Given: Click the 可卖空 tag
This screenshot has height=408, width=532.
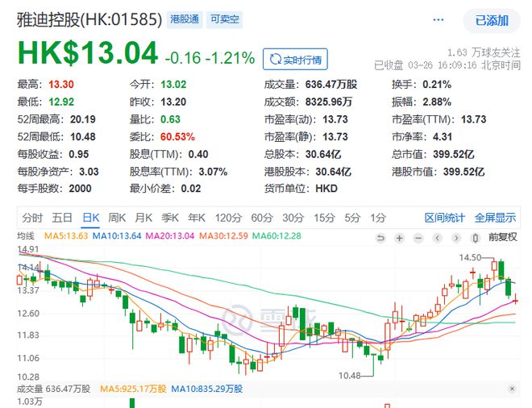Looking at the screenshot, I should pos(224,19).
